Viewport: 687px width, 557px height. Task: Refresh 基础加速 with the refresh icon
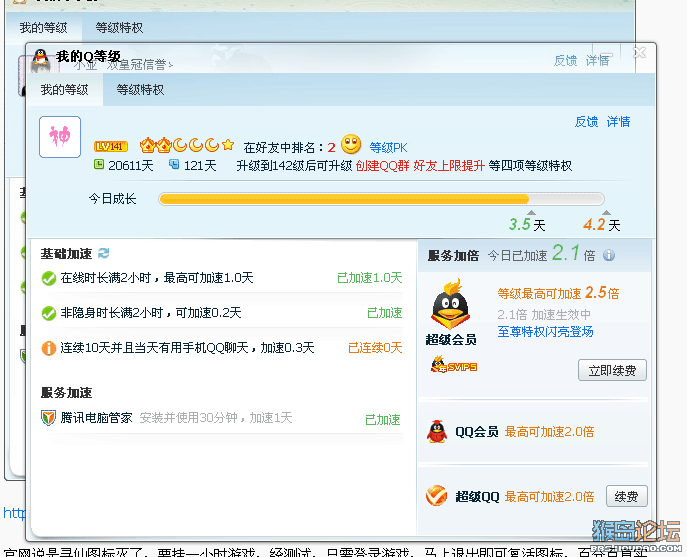coord(103,253)
